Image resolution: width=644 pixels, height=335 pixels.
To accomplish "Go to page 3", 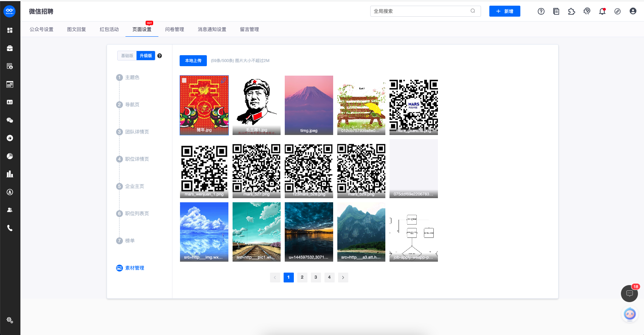I will click(316, 278).
